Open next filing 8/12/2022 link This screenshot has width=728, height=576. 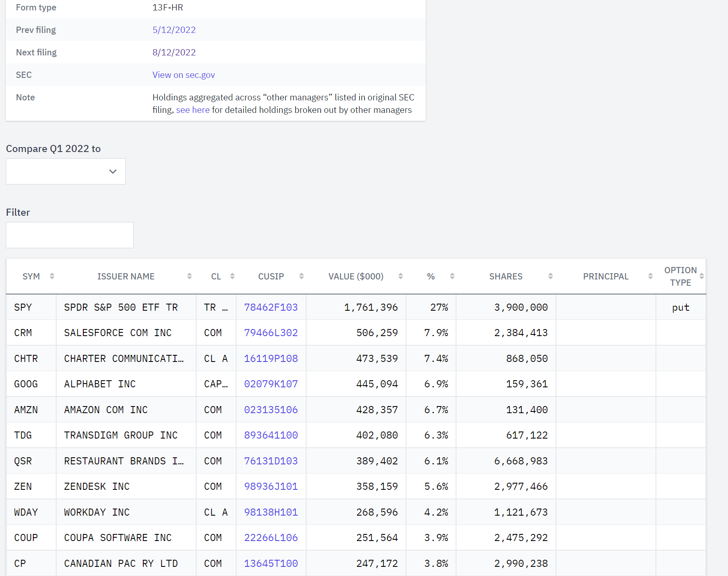(174, 52)
